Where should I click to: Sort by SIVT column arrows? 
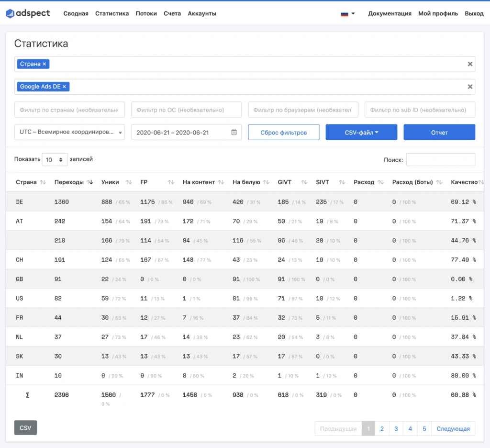(342, 182)
